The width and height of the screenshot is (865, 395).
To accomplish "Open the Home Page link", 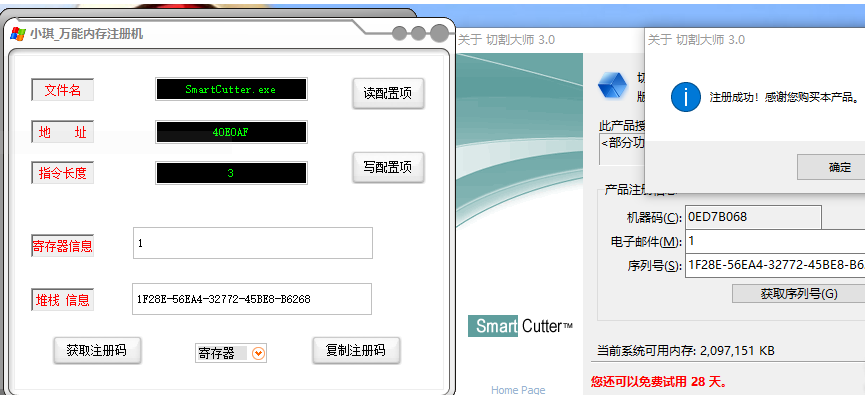I will pos(518,389).
